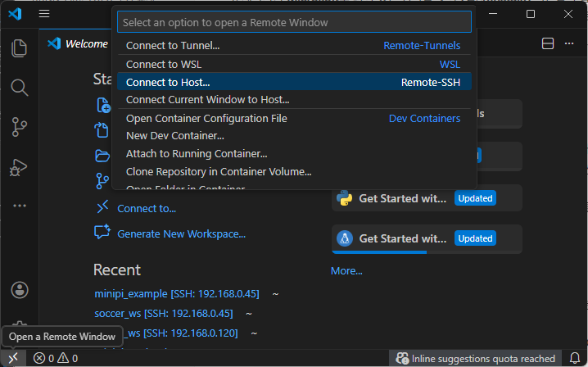Focus the Select an option to open a Remote Window input
588x367 pixels.
point(294,22)
